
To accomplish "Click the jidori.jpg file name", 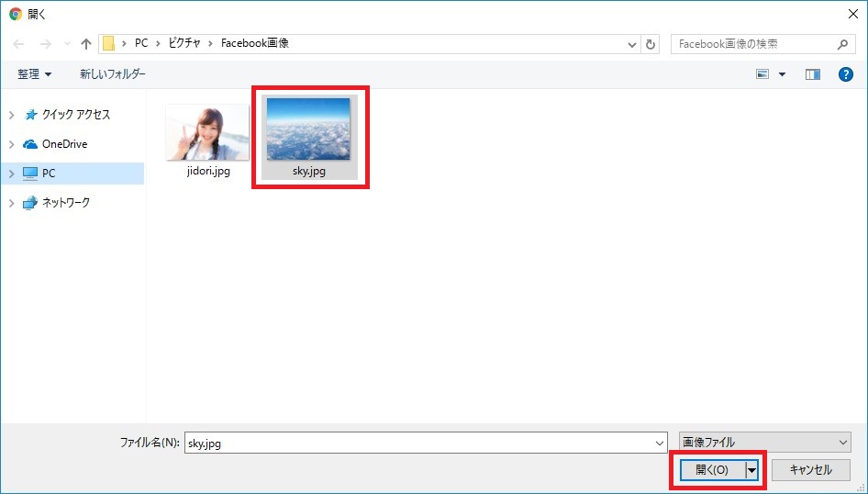I will [208, 171].
